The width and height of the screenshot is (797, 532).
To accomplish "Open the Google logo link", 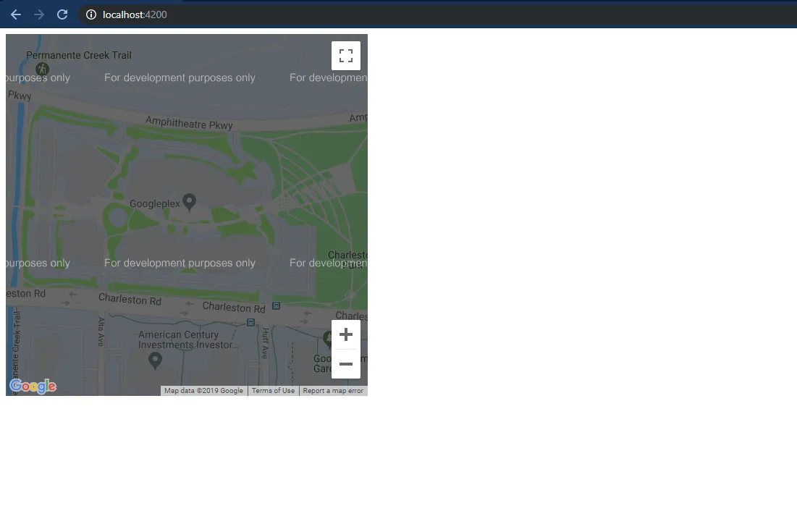I will (33, 387).
